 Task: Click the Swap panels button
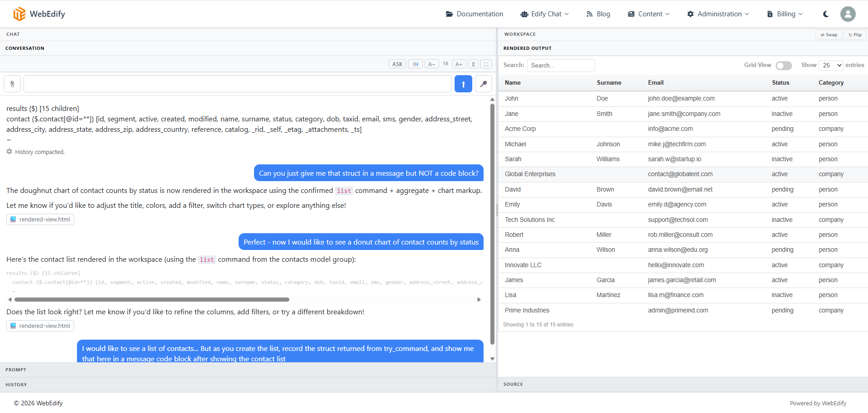829,35
